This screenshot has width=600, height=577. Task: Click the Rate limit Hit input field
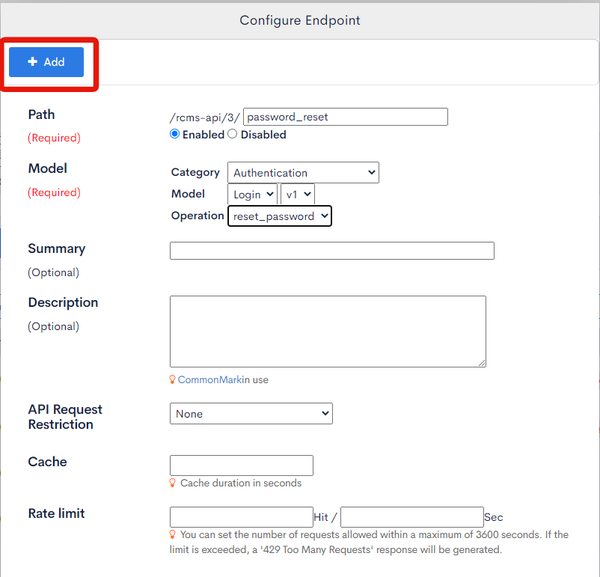pos(241,517)
